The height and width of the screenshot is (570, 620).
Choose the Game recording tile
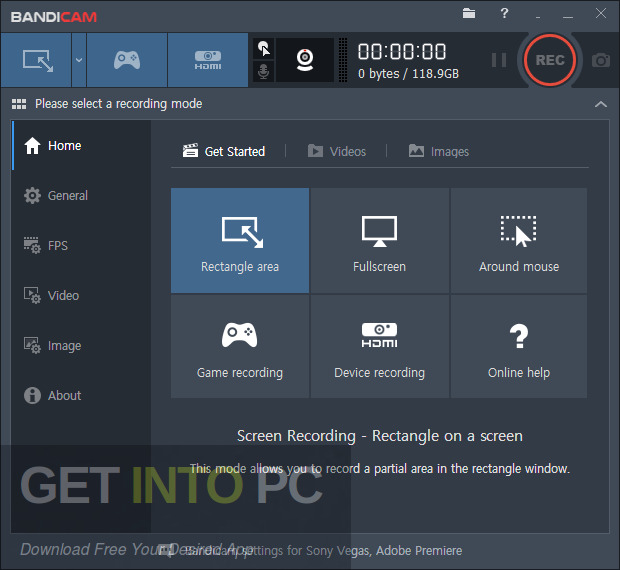tap(240, 346)
